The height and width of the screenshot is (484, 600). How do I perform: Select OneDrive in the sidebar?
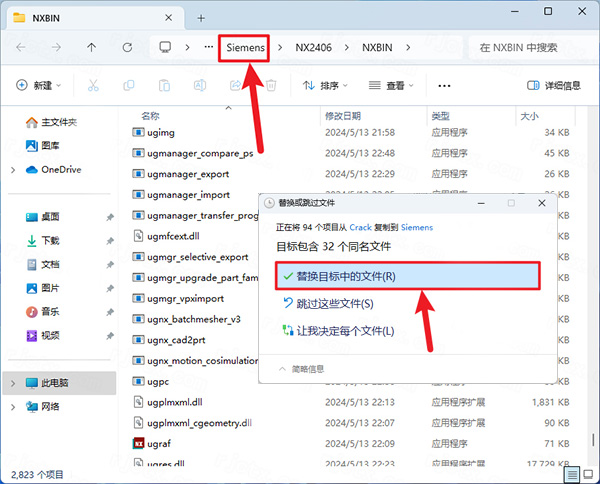[53, 169]
